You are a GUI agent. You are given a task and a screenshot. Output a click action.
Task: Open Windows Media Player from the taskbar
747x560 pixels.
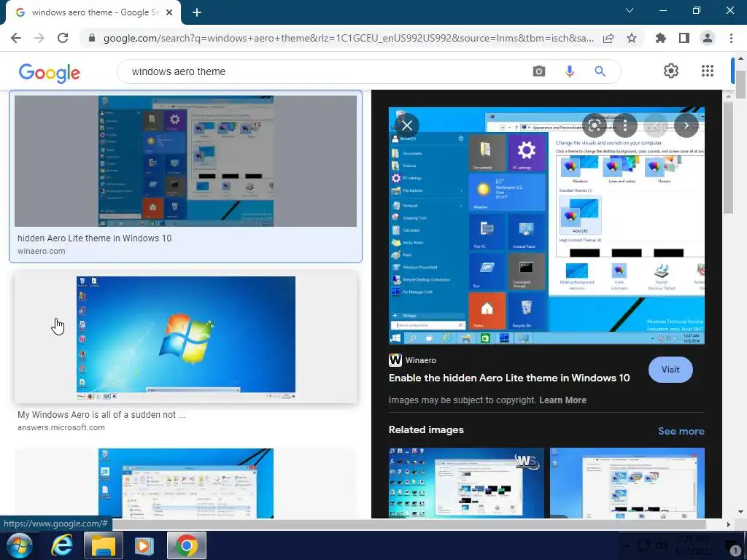click(144, 545)
